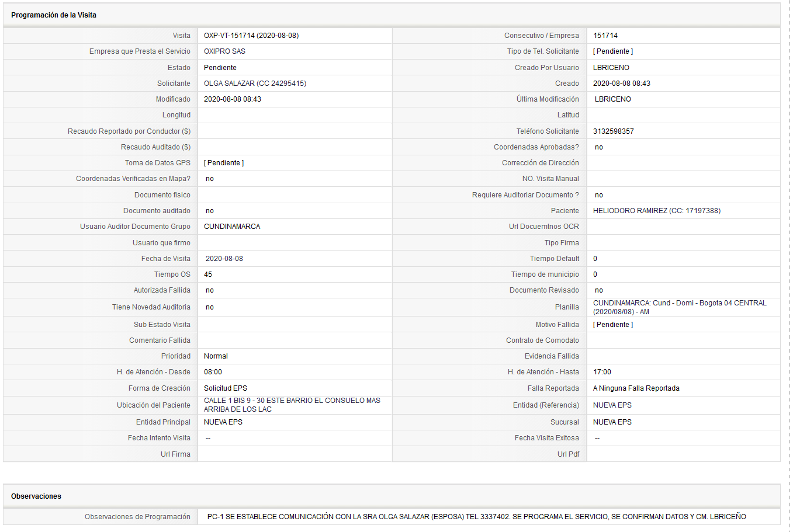Click Requiere Auditoriar Documento value no

pos(599,195)
